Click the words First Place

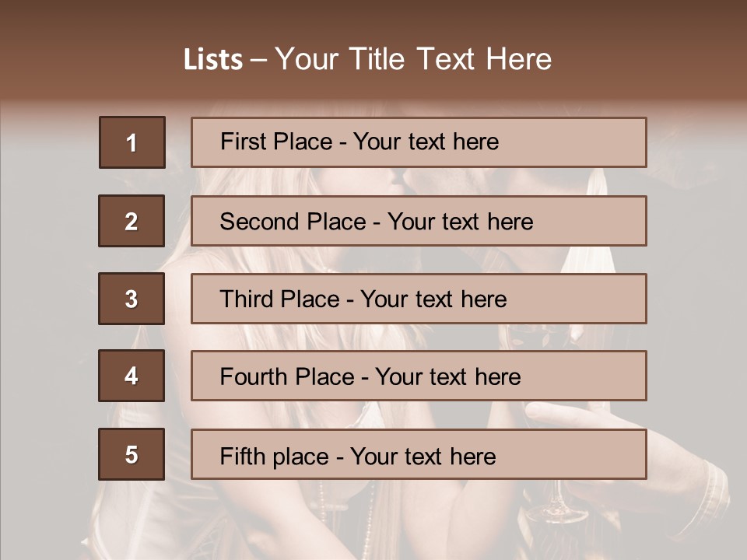[x=276, y=142]
